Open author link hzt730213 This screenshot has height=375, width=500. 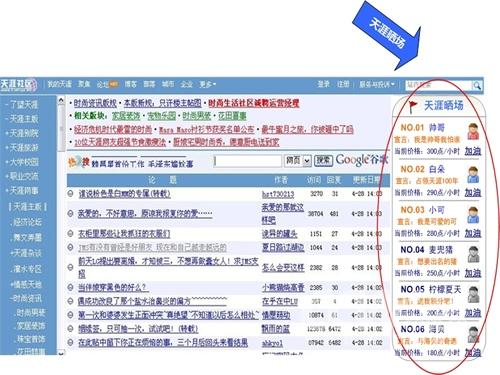(x=278, y=194)
